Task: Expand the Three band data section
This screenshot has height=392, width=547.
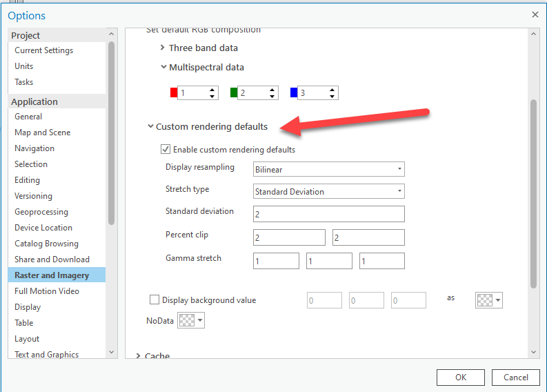Action: point(163,48)
